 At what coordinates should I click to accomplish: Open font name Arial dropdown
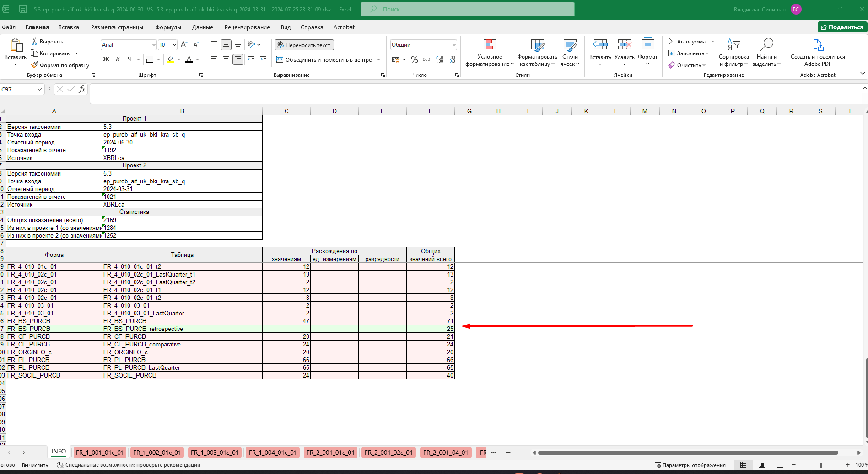point(154,45)
